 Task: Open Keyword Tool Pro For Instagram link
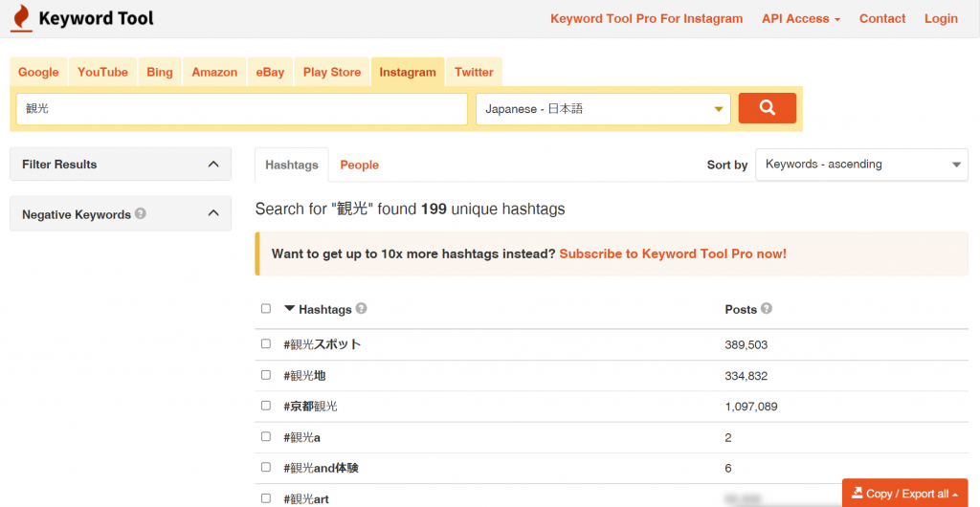(x=646, y=19)
